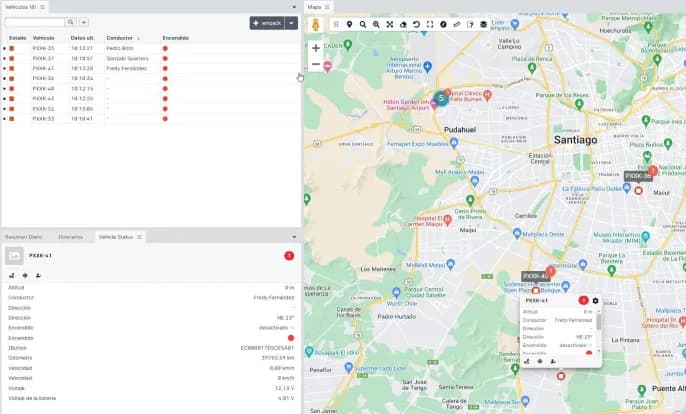Click into the vehicle search input field

(x=35, y=22)
